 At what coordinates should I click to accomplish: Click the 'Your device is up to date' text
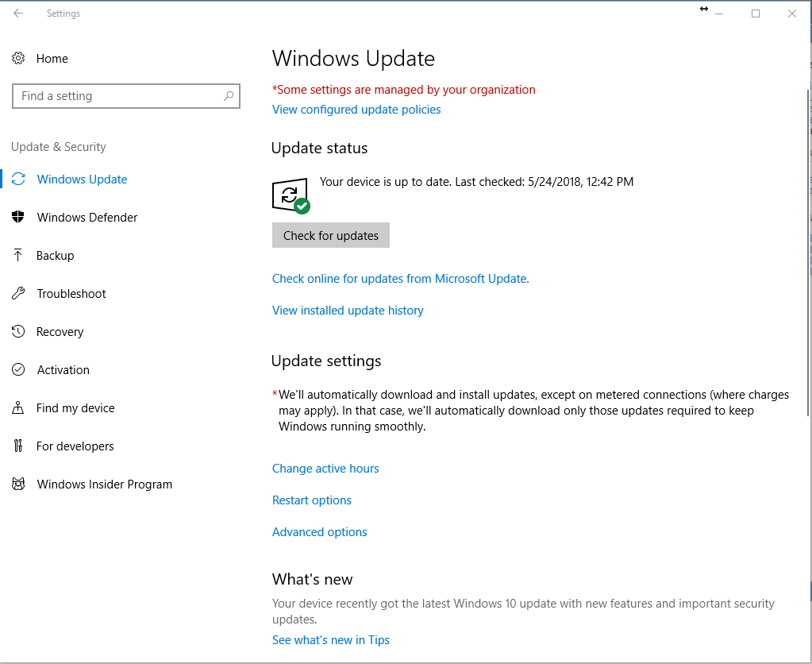click(x=476, y=182)
